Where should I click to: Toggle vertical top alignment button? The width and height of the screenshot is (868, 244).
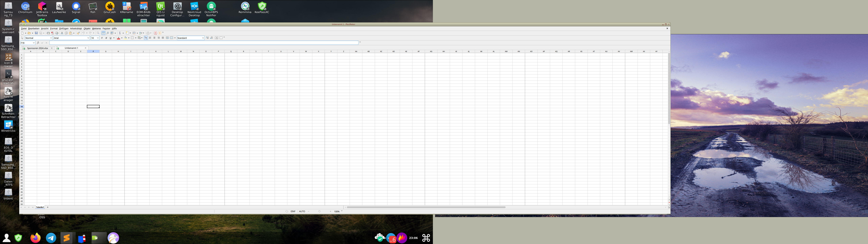pos(146,38)
